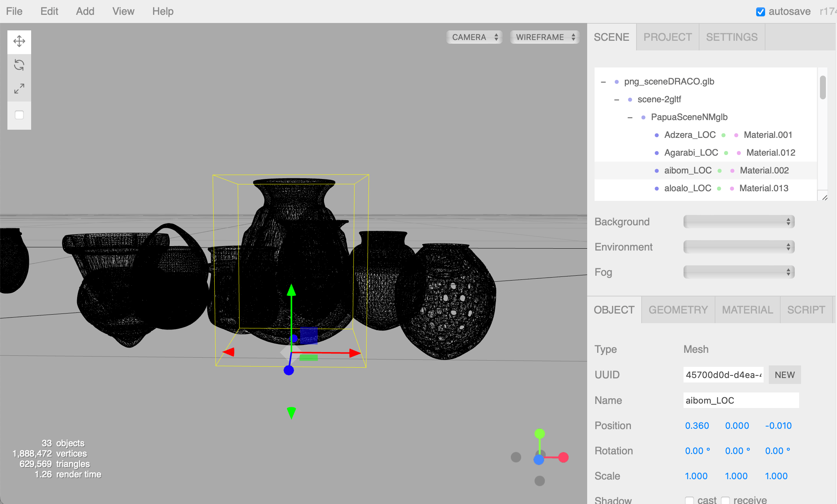Viewport: 837px width, 504px height.
Task: Open the Help menu
Action: pos(163,11)
